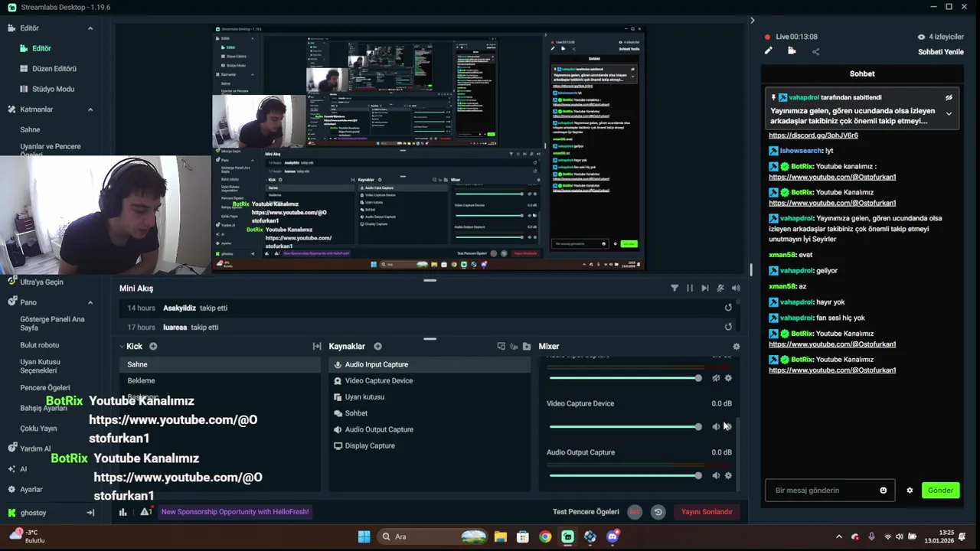Open Ultra'ya Geçin upgrade option
980x551 pixels.
(x=35, y=282)
